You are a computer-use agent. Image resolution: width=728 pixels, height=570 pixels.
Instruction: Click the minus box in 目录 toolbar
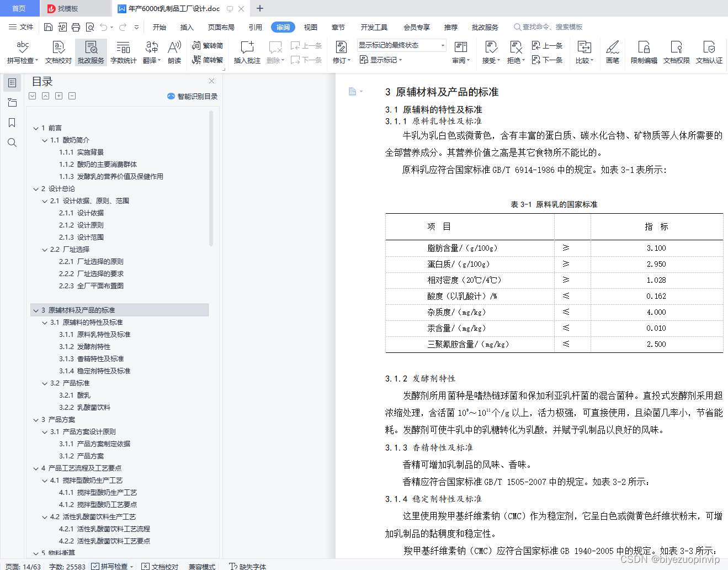pyautogui.click(x=72, y=96)
